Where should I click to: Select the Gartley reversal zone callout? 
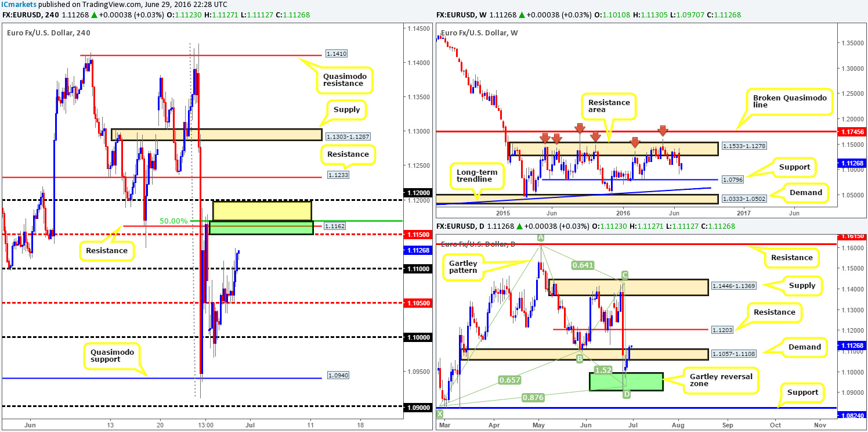(x=721, y=380)
